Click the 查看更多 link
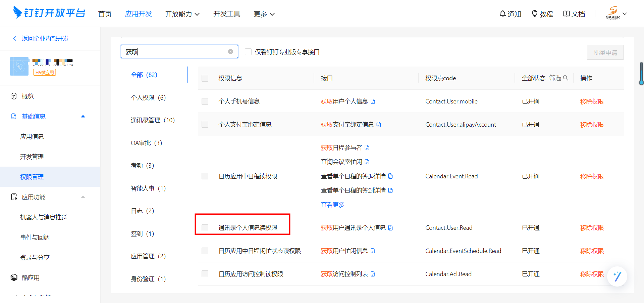Screen dimensions: 644x303 pyautogui.click(x=333, y=205)
